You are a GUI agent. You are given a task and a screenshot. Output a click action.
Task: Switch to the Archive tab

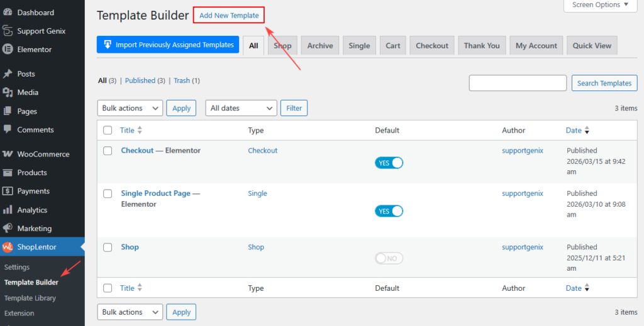[320, 46]
